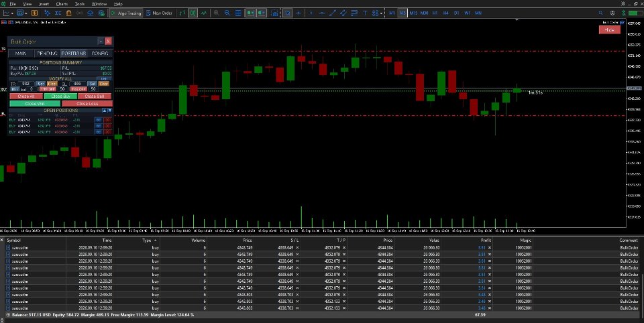Viewport: 644px width, 323px height.
Task: Expand the shapes objects dropdown arrow
Action: coord(382,13)
